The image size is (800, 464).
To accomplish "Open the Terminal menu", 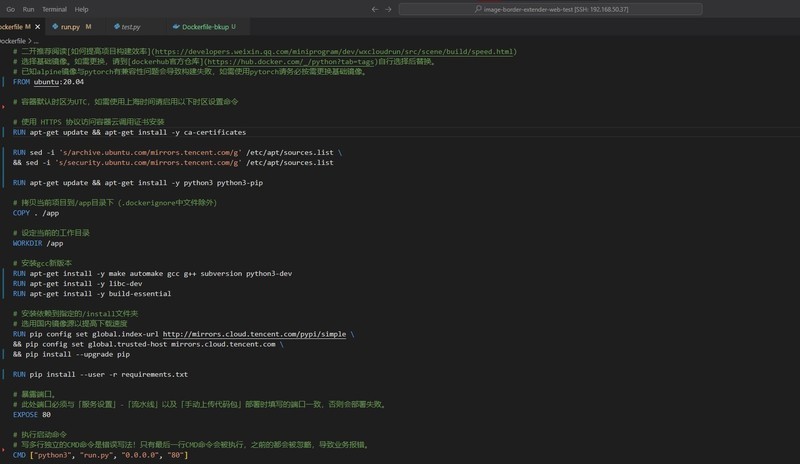I will point(54,9).
